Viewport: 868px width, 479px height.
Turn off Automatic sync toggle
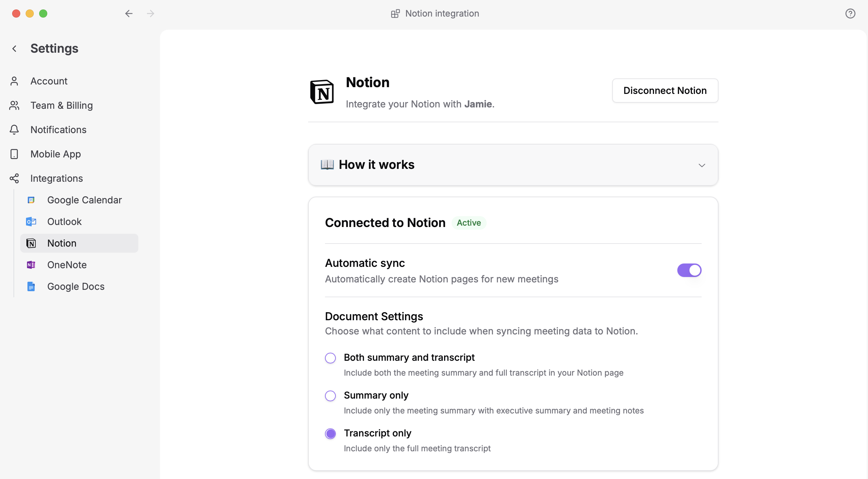[x=689, y=270]
